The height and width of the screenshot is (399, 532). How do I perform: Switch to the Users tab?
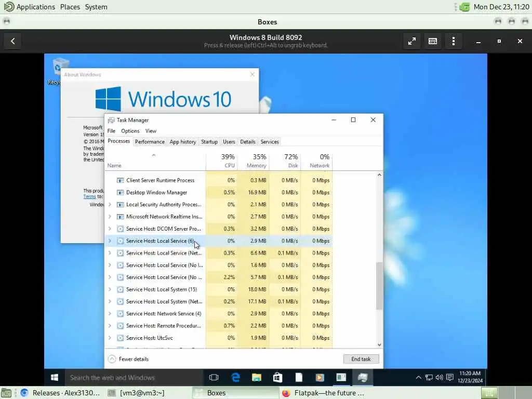click(x=229, y=142)
